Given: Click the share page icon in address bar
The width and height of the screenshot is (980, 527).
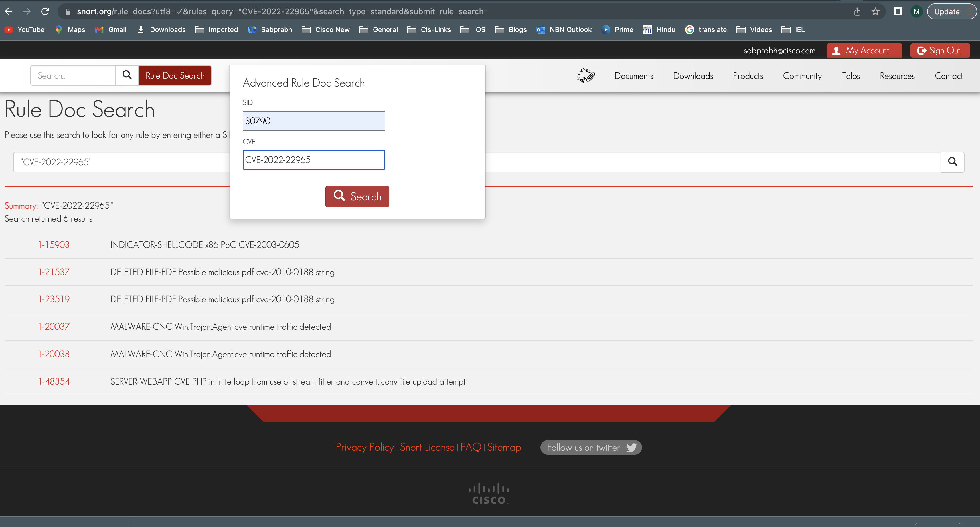Looking at the screenshot, I should (x=857, y=11).
